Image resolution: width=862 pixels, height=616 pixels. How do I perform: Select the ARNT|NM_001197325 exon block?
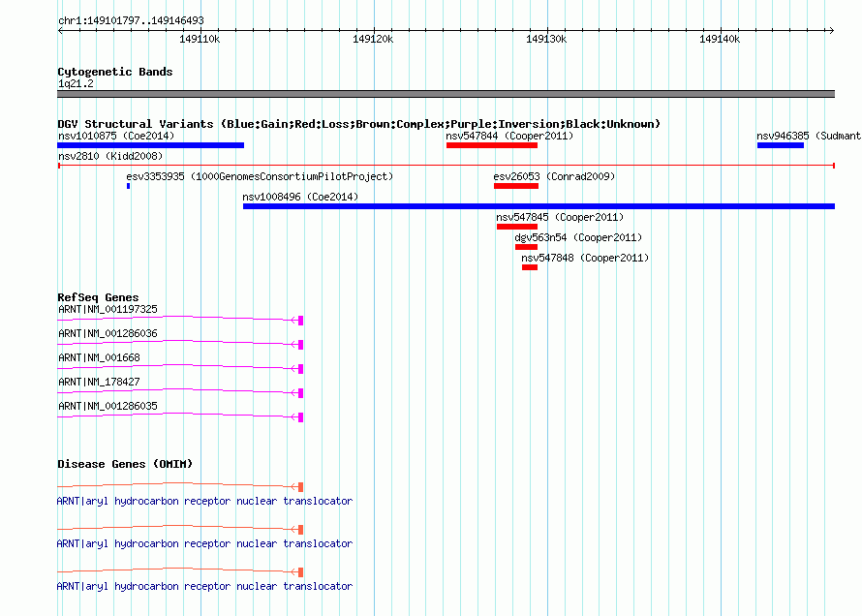[x=300, y=321]
